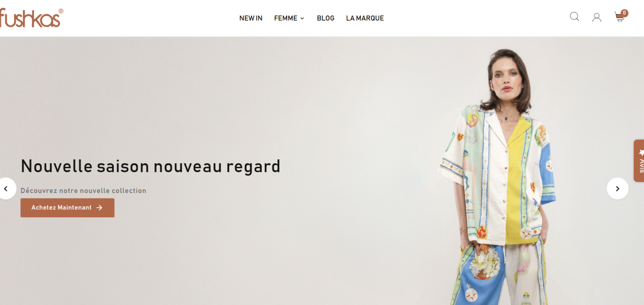
Task: Go to previous slide with left arrow
Action: click(x=6, y=189)
